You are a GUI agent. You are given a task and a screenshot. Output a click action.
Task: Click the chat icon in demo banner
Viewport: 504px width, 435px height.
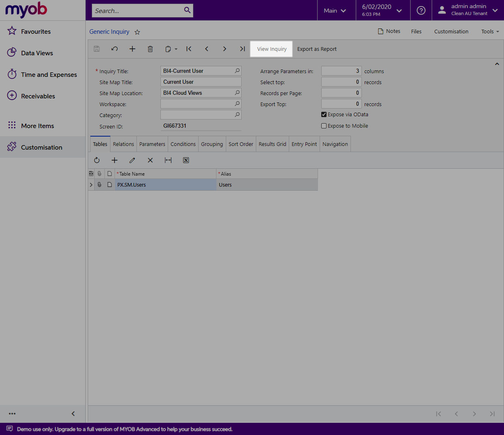(10, 428)
